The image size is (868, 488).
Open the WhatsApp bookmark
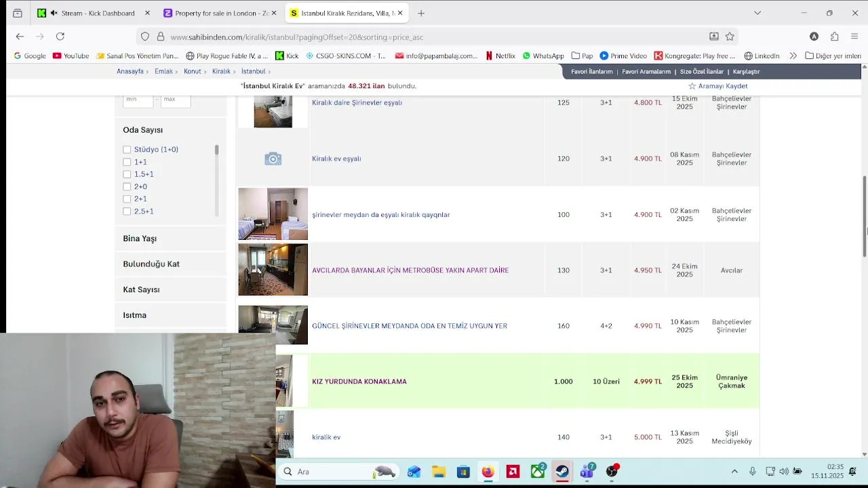coord(543,56)
